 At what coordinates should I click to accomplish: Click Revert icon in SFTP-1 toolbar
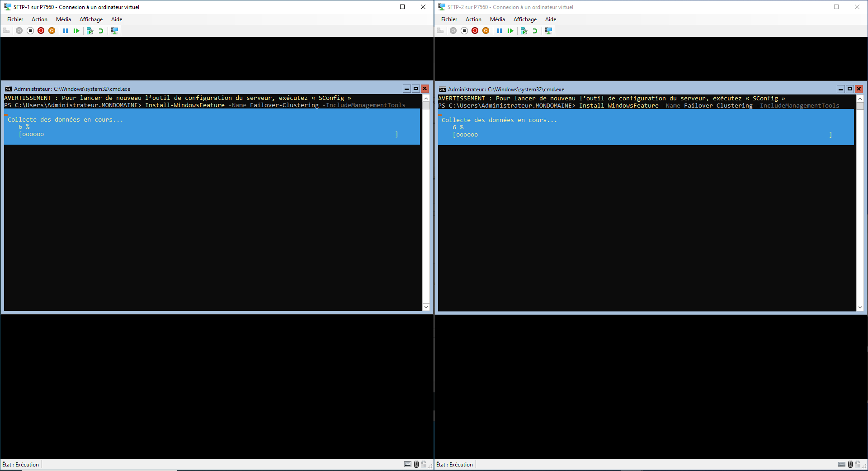pos(101,31)
